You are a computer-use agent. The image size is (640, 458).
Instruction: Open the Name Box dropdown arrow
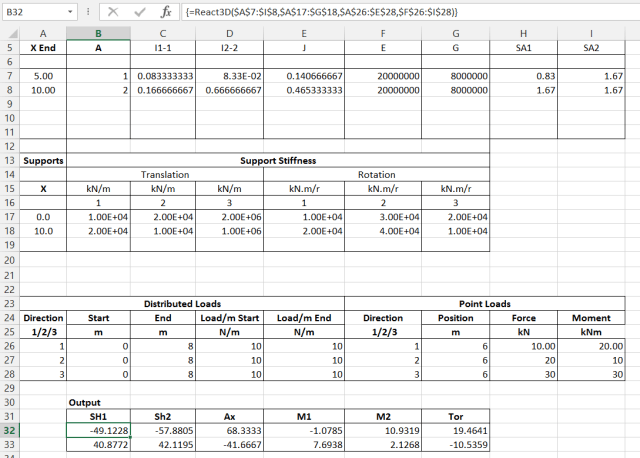[69, 10]
